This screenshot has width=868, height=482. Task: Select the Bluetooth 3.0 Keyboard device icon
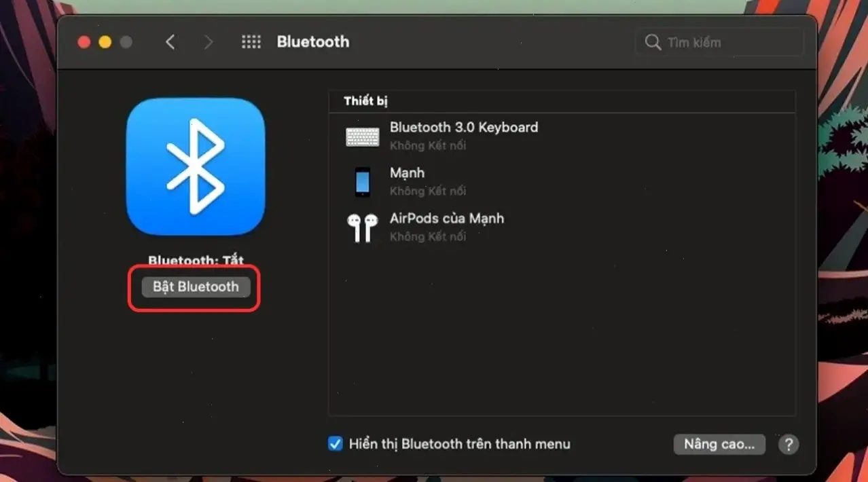click(x=363, y=136)
